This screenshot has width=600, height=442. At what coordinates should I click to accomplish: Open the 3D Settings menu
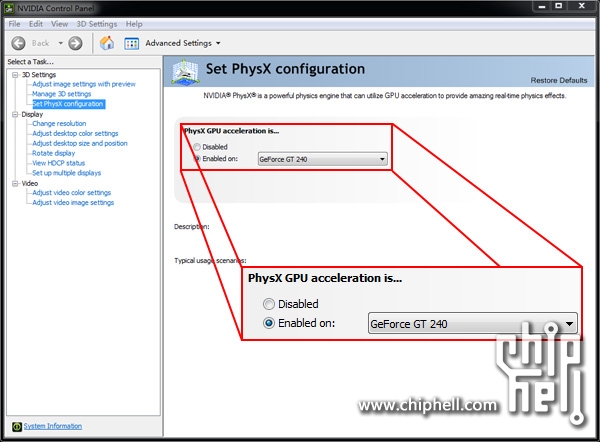pos(96,24)
